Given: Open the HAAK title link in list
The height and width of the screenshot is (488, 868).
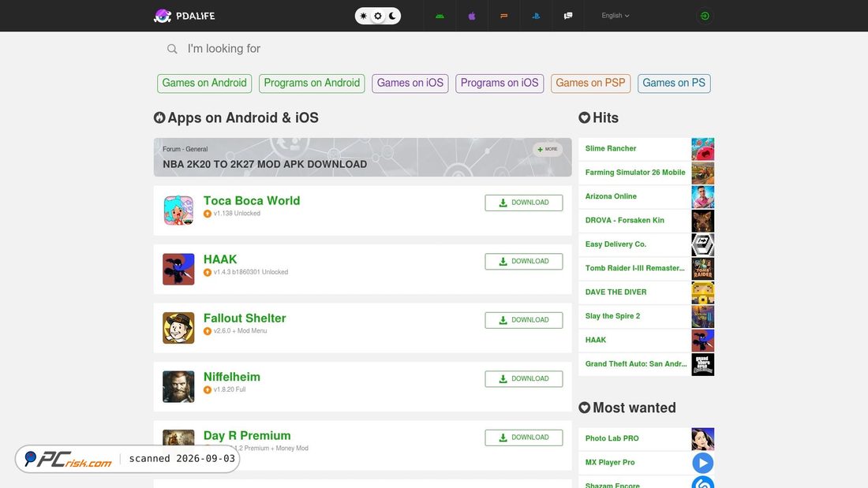Looking at the screenshot, I should tap(220, 259).
